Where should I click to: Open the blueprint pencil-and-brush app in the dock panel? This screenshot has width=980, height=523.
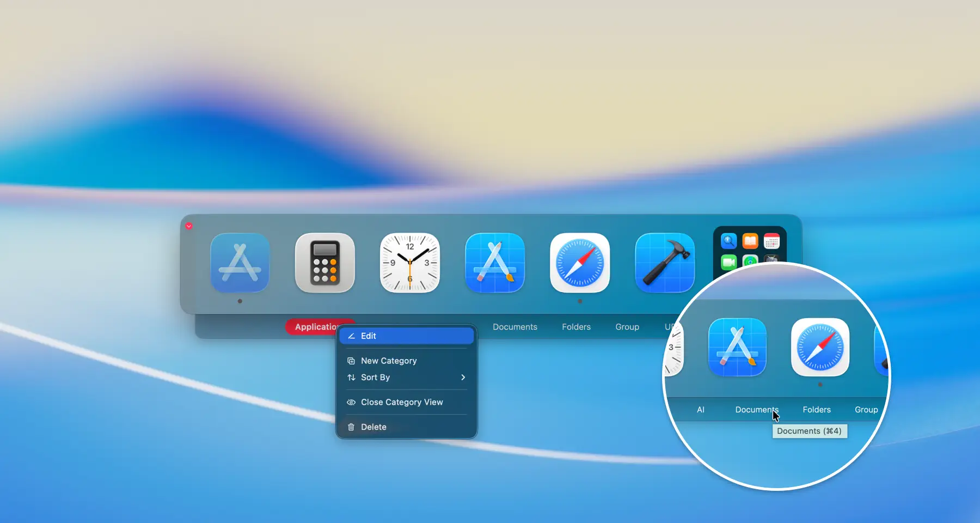coord(495,263)
